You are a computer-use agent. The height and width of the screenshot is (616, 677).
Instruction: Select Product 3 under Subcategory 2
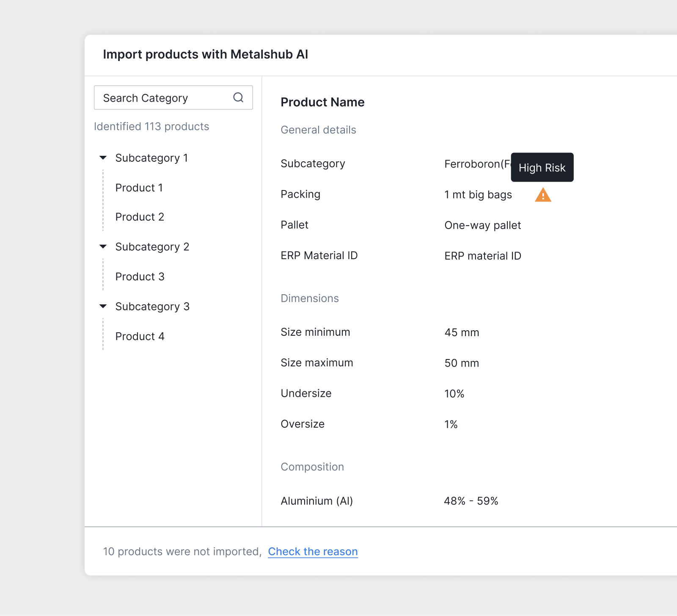click(140, 276)
